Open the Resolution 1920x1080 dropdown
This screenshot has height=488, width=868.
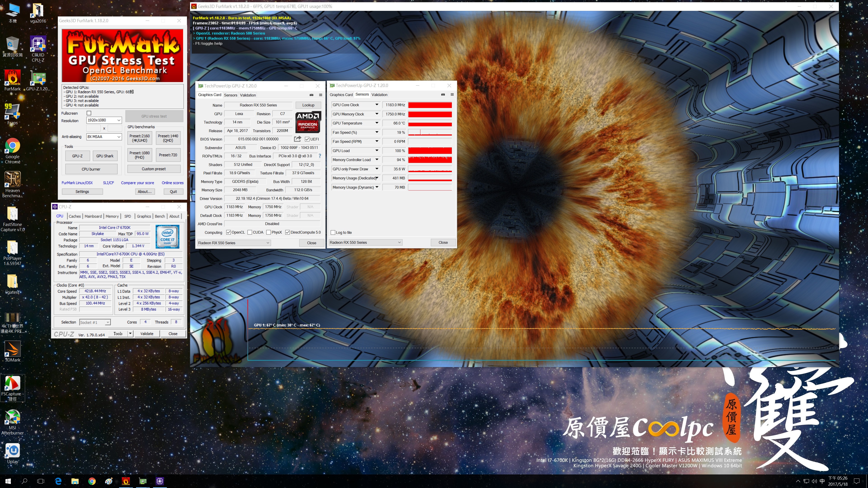[x=104, y=120]
